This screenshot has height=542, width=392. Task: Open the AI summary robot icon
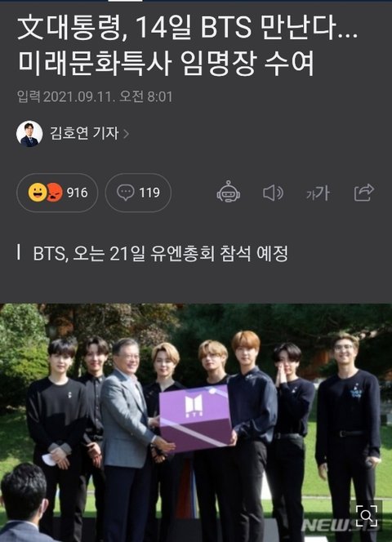point(229,192)
